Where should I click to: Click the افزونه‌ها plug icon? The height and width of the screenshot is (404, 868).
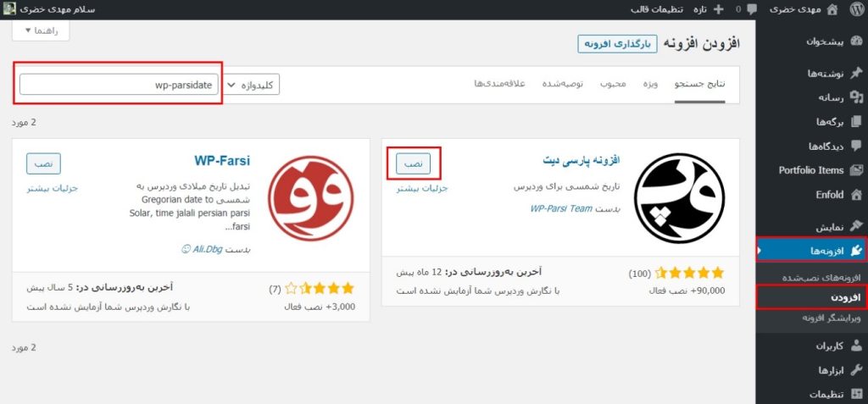(x=856, y=251)
